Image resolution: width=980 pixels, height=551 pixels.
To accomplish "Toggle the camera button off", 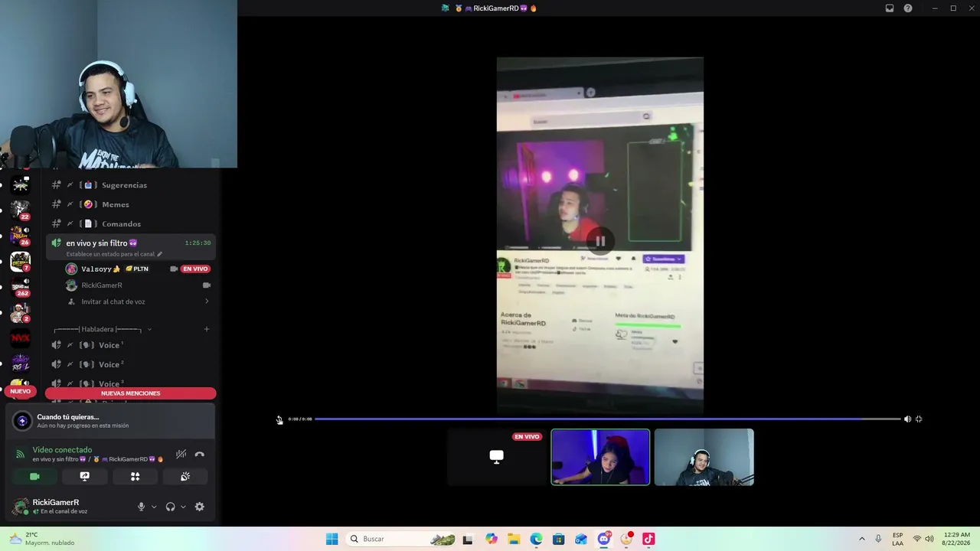I will coord(34,476).
